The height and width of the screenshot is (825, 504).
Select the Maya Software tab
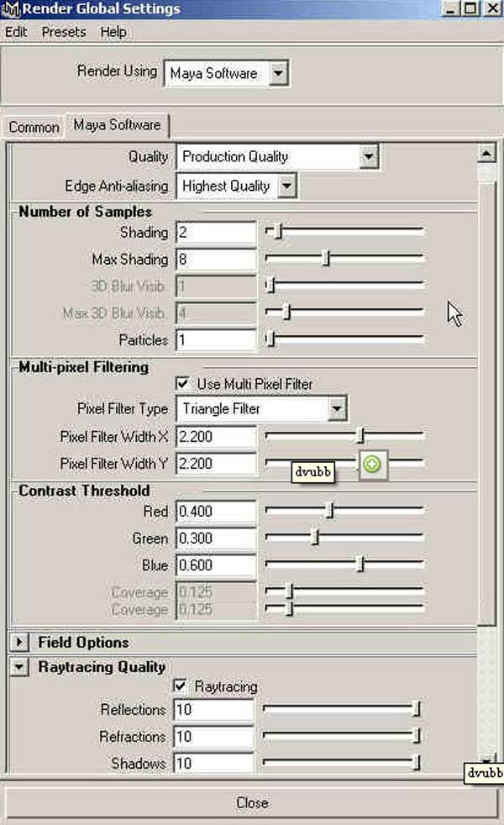117,125
